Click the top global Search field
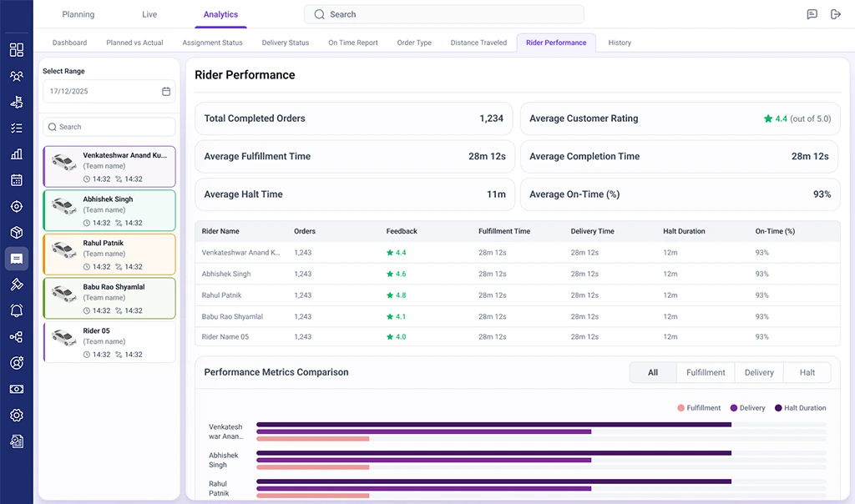The width and height of the screenshot is (855, 504). (x=444, y=14)
